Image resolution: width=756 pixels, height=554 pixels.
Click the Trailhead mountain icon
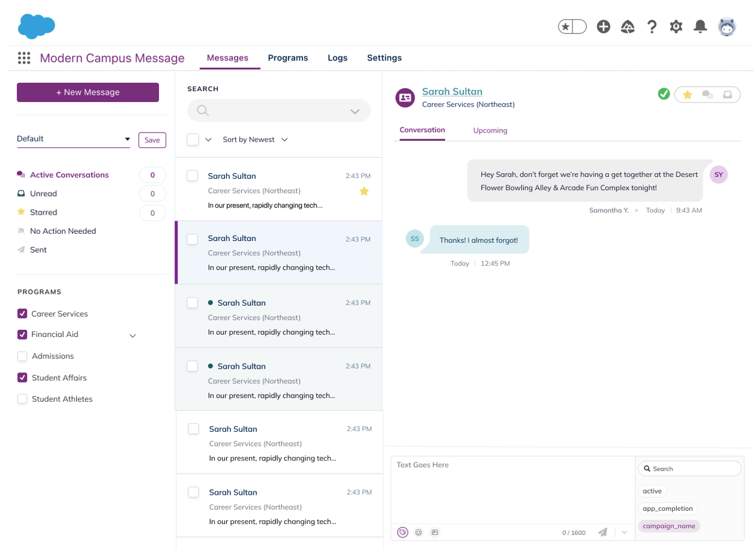coord(628,26)
